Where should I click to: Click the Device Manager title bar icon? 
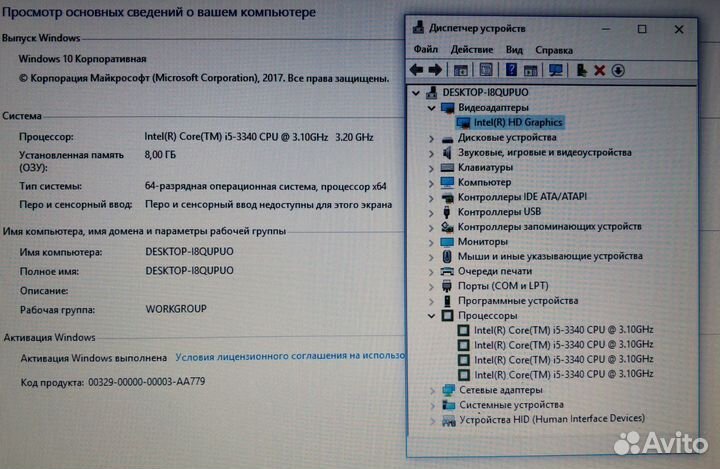[418, 28]
